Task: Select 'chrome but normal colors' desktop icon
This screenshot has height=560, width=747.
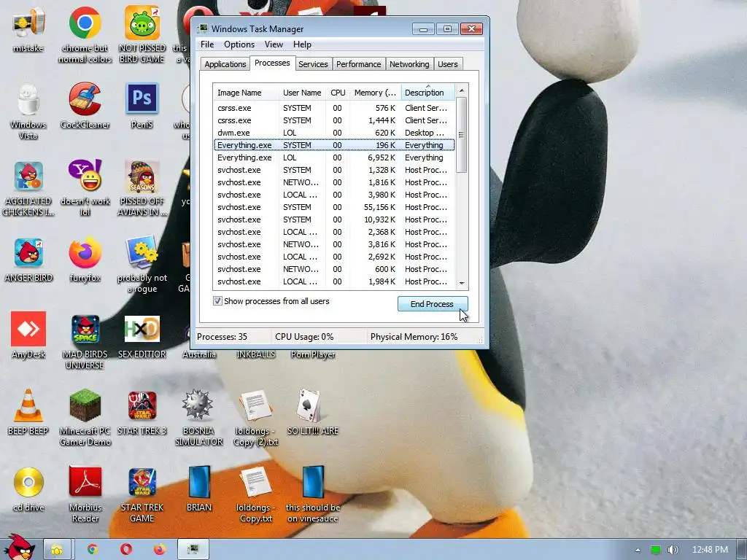Action: (85, 34)
